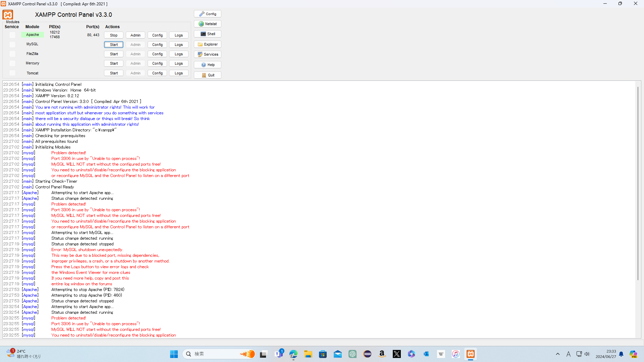Screen dimensions: 644x362
Task: Open the Services manager
Action: (207, 54)
